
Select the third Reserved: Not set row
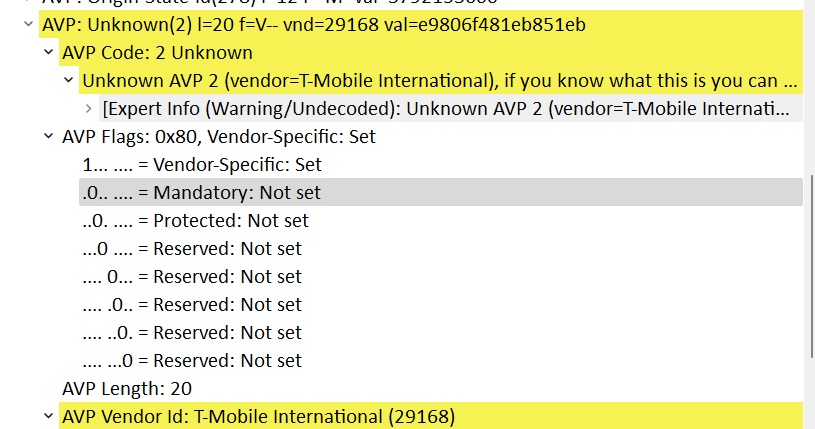192,304
